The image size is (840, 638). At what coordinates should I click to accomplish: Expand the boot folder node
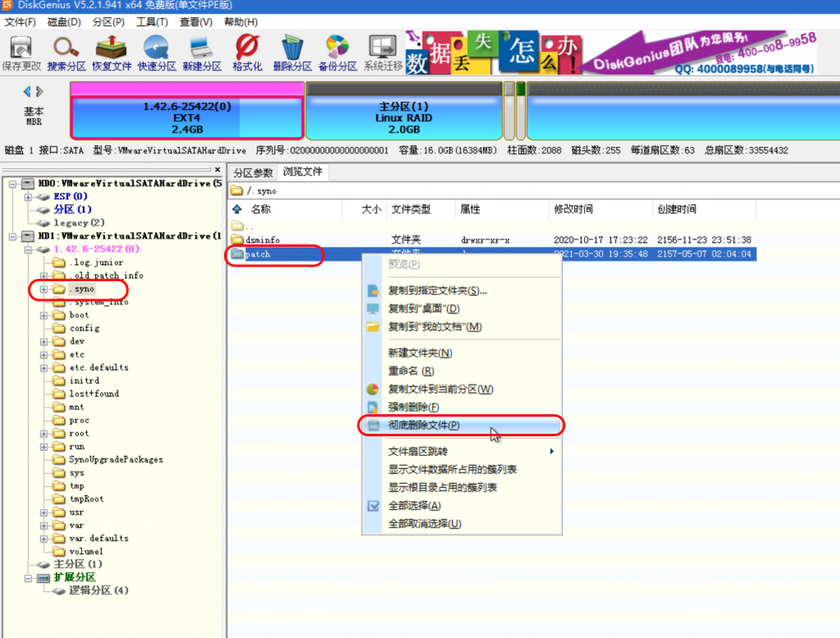[x=43, y=316]
